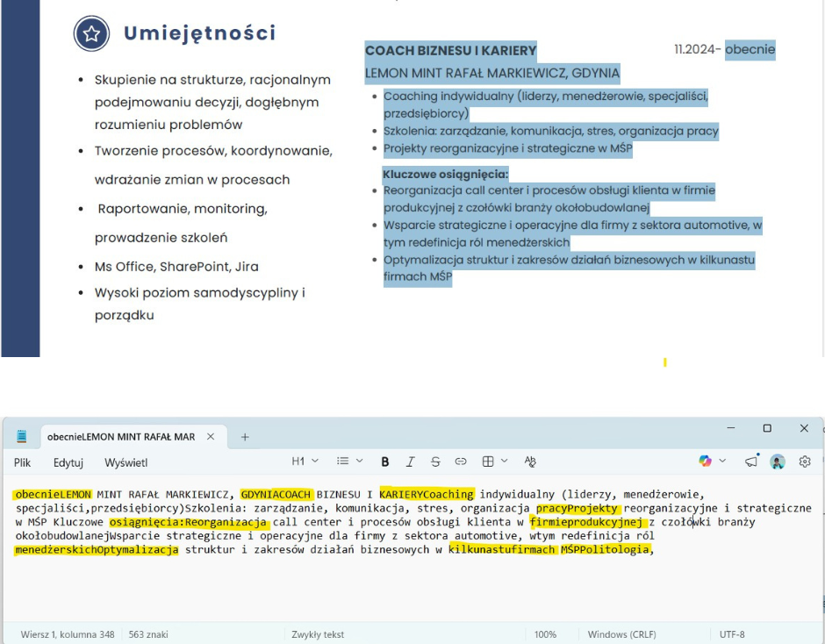The image size is (825, 644).
Task: Open Notepad settings gear
Action: (x=805, y=462)
